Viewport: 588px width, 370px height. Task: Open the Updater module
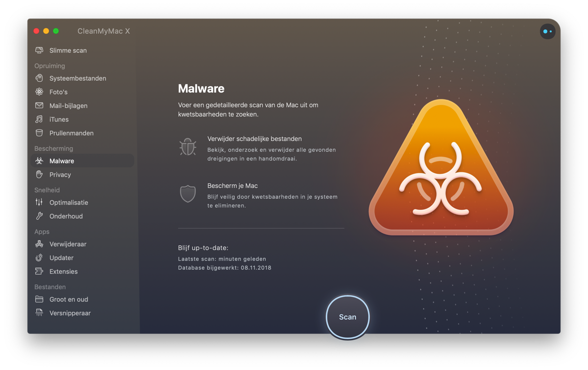(x=61, y=258)
